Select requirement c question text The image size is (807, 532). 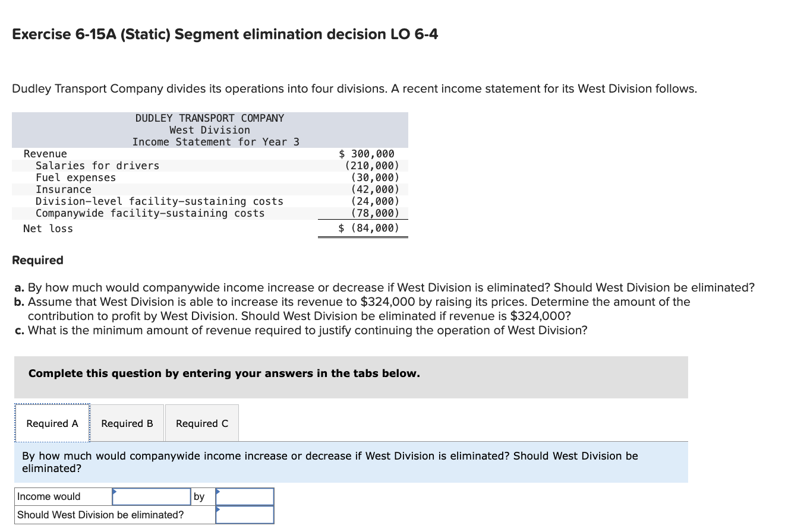tap(300, 330)
